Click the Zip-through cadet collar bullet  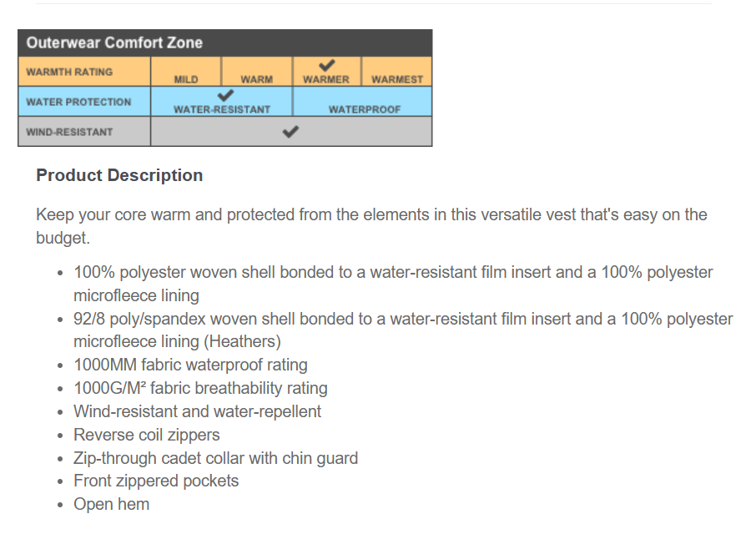215,458
